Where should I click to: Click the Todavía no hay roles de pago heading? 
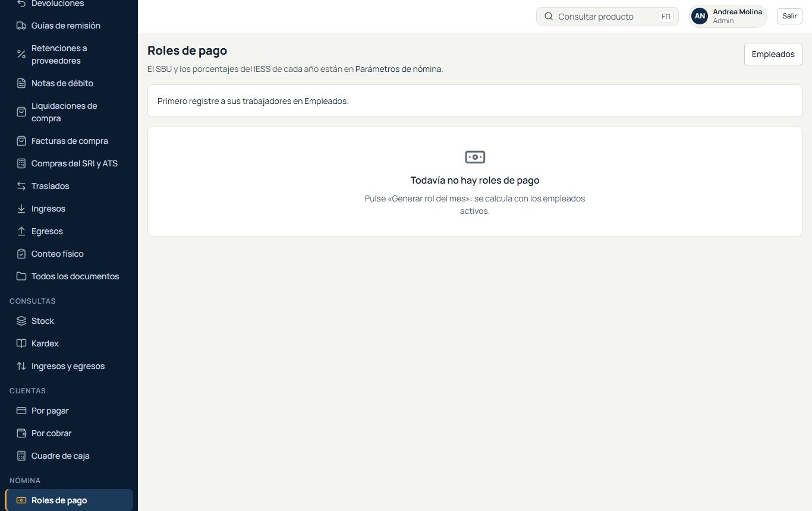pos(475,180)
